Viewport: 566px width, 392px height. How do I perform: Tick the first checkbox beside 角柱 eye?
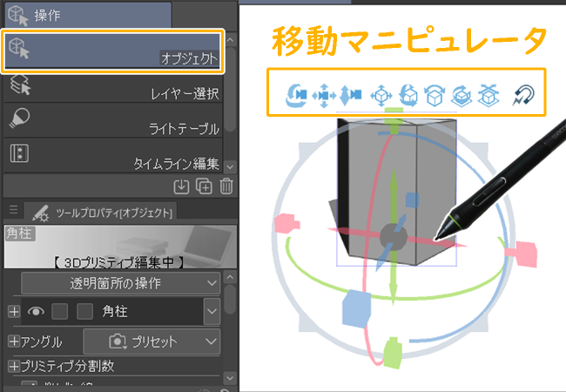point(59,311)
